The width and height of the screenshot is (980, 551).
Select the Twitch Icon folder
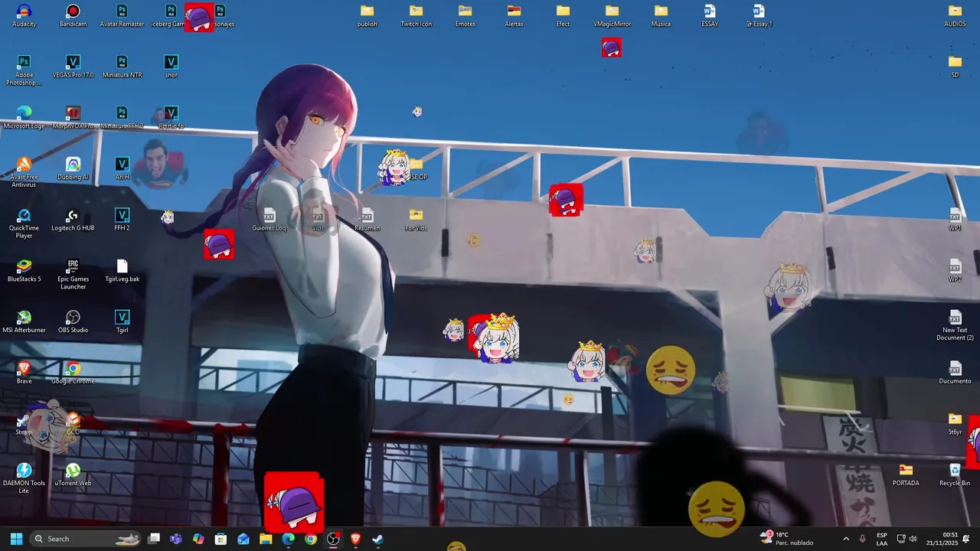point(416,16)
